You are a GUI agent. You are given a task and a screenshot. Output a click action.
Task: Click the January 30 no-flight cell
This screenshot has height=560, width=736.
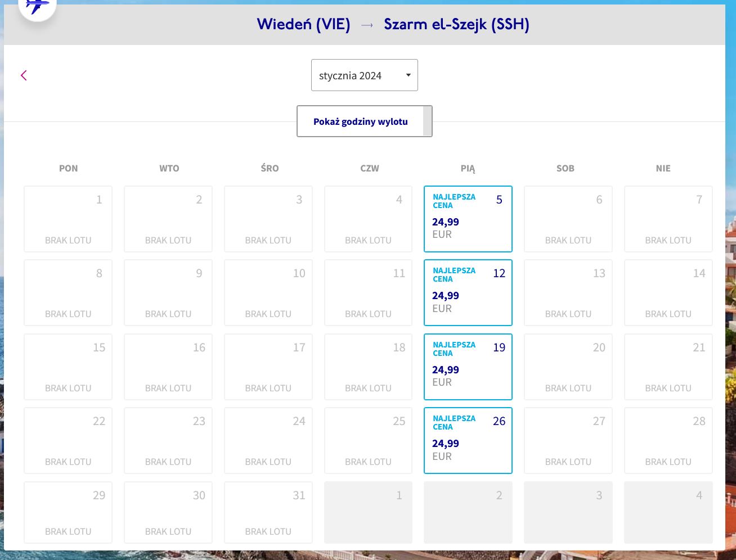(168, 512)
